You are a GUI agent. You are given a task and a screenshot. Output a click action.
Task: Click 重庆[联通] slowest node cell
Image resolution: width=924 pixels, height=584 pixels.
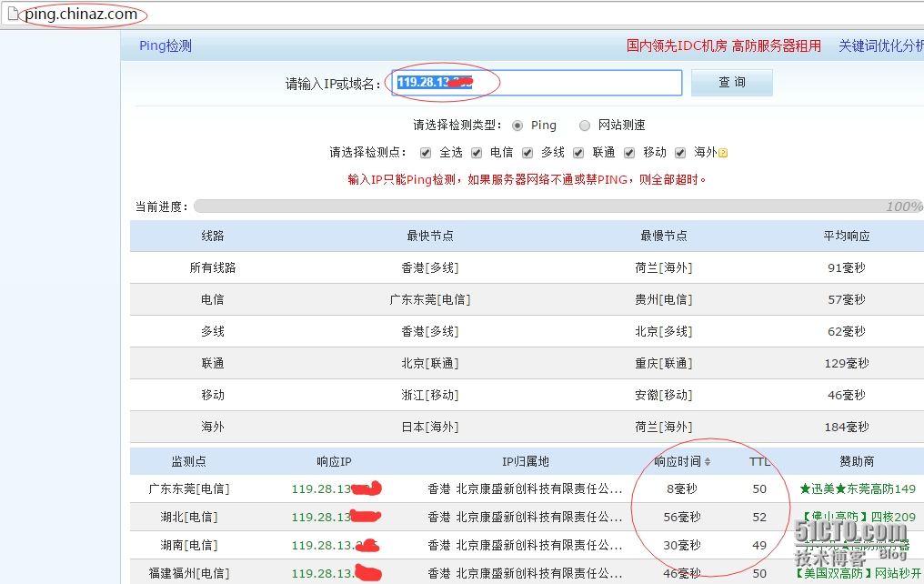pyautogui.click(x=664, y=363)
